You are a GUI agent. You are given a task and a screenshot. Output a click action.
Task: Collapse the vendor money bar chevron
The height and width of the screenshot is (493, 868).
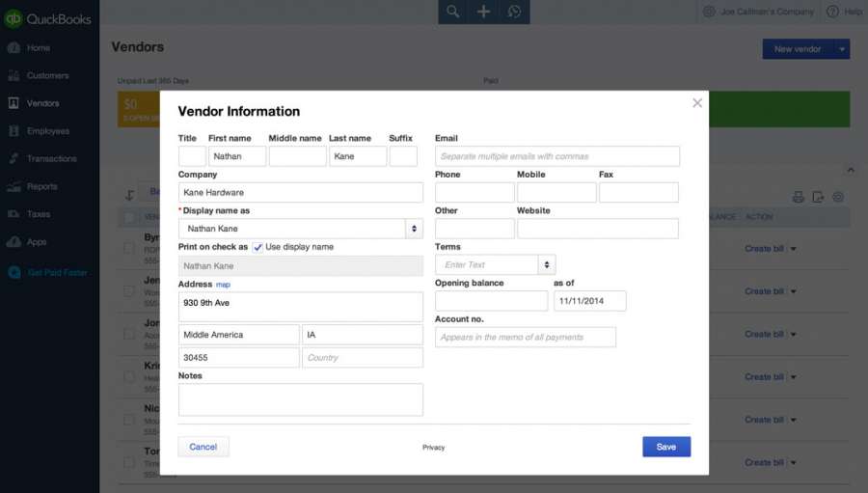pos(851,170)
